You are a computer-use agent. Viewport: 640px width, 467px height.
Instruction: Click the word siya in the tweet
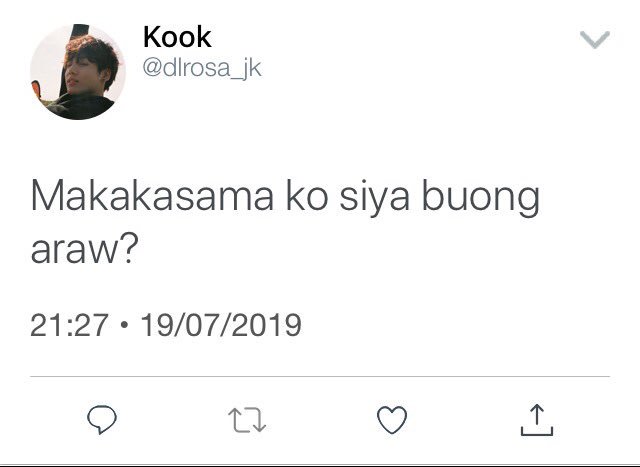pos(374,198)
